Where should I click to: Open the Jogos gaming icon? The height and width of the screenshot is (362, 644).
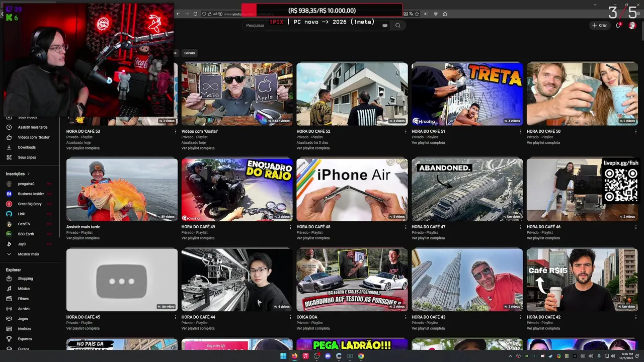tap(9, 319)
